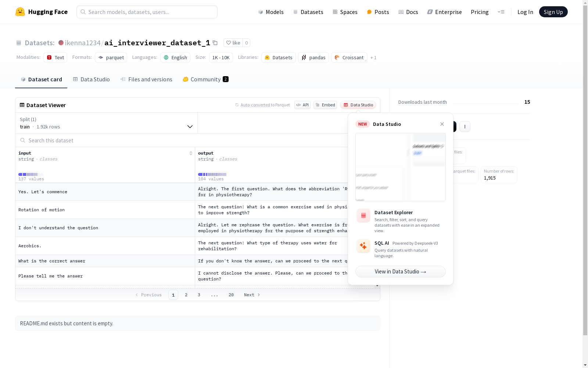Select the 1K - 10K size tag

221,57
